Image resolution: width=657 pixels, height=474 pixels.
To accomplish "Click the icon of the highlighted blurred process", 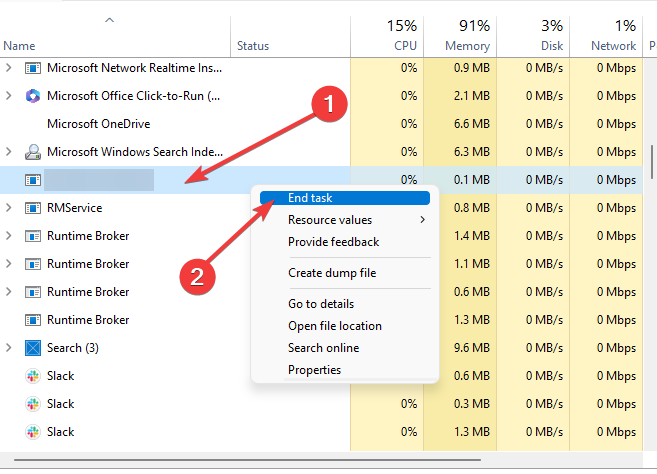I will coord(33,180).
